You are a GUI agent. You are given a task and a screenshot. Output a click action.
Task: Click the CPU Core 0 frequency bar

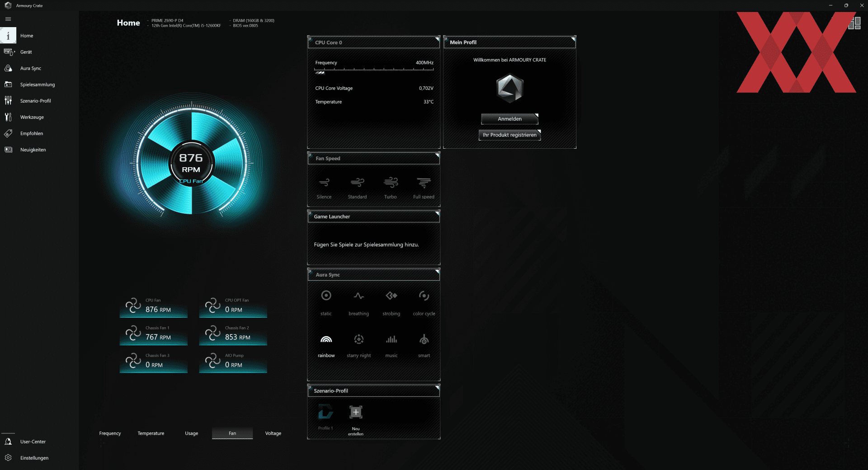374,70
